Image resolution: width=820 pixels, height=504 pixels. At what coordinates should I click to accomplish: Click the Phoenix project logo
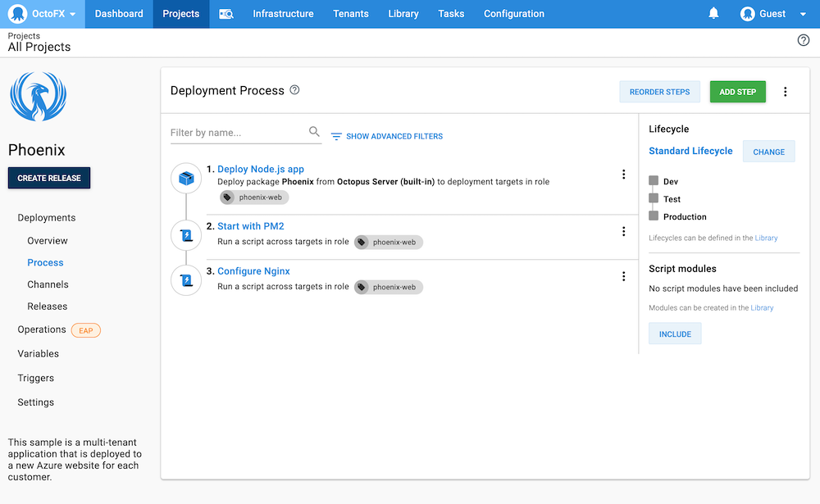38,98
